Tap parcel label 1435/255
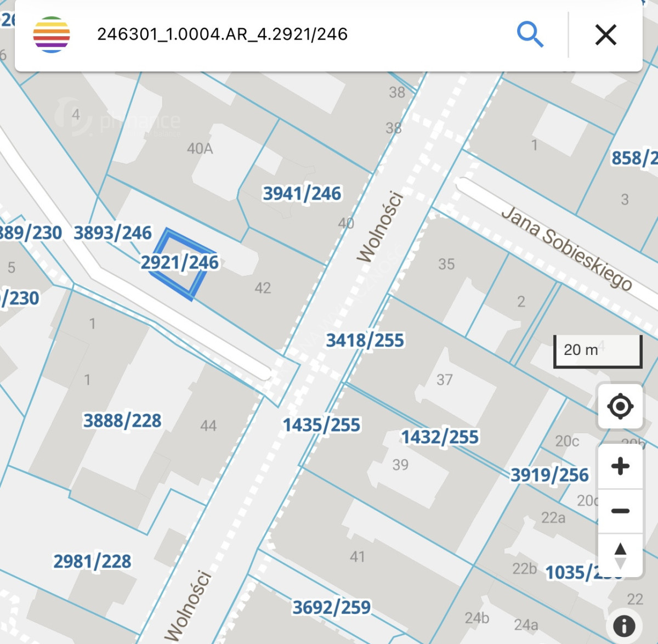Image resolution: width=658 pixels, height=644 pixels. pos(321,425)
